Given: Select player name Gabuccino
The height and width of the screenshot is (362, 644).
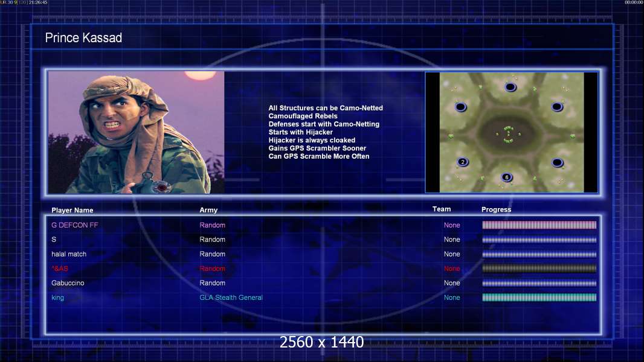Looking at the screenshot, I should pos(68,283).
